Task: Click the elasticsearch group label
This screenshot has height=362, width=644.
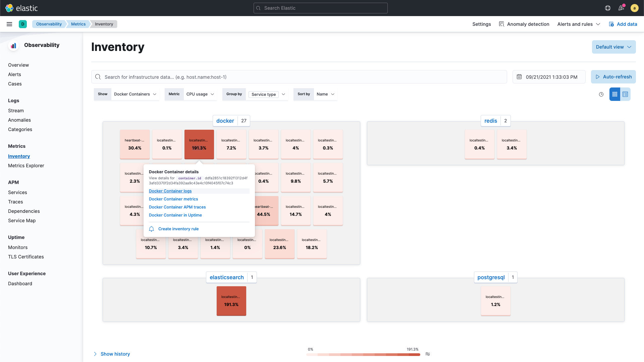Action: (x=227, y=277)
